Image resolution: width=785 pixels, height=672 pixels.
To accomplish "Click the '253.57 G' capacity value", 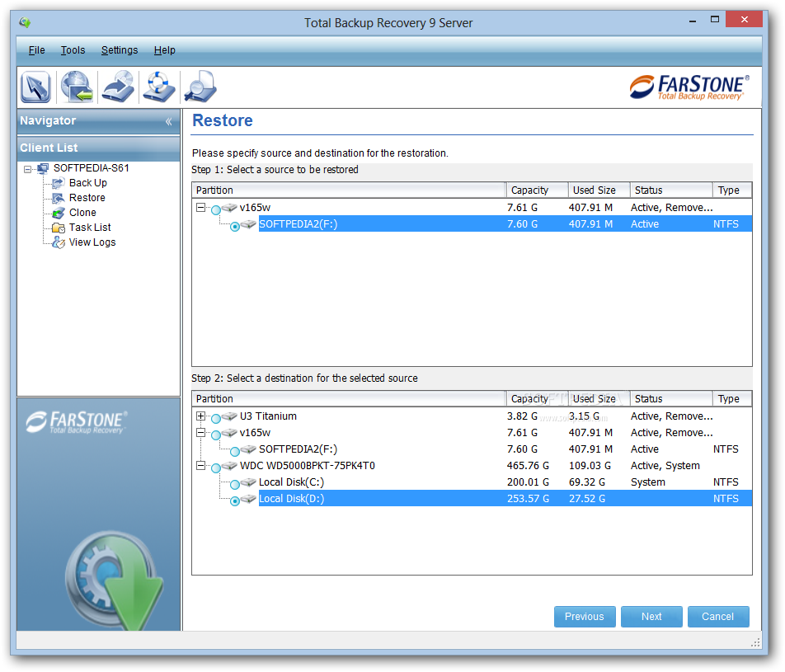I will (x=529, y=499).
